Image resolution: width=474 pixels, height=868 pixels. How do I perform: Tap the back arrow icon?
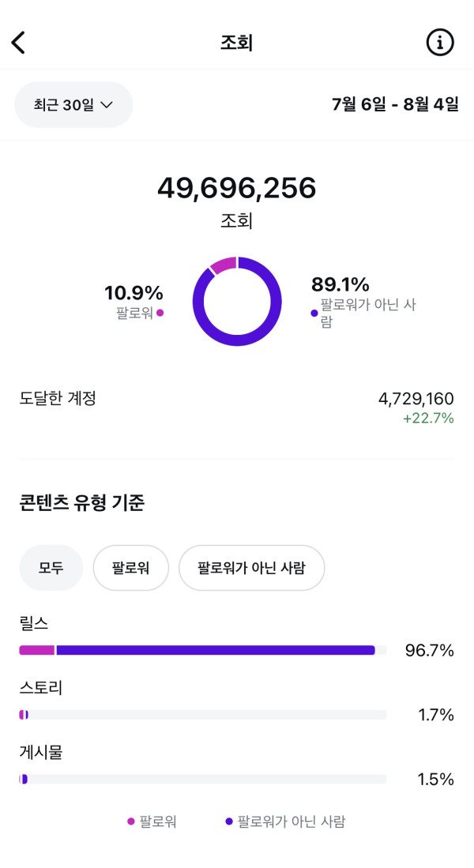[19, 43]
